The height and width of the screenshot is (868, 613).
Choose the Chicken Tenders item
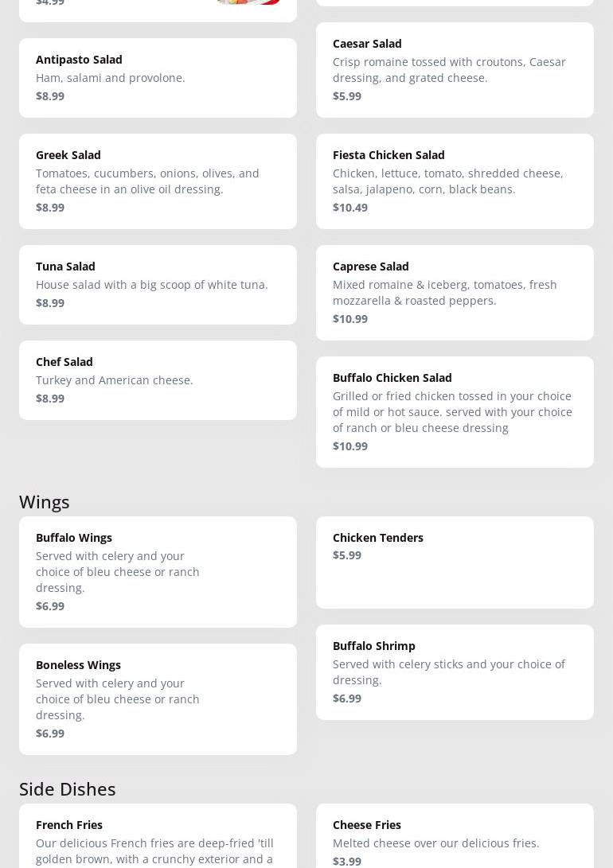(455, 562)
